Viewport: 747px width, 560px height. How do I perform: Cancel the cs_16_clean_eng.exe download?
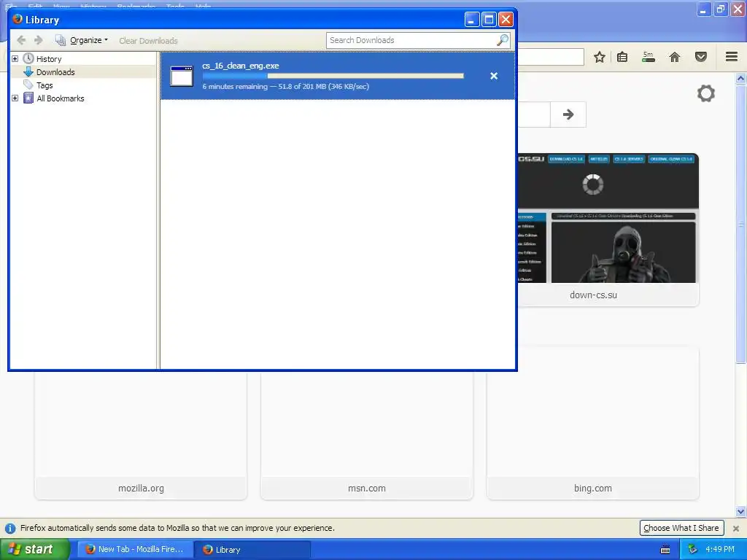tap(494, 76)
